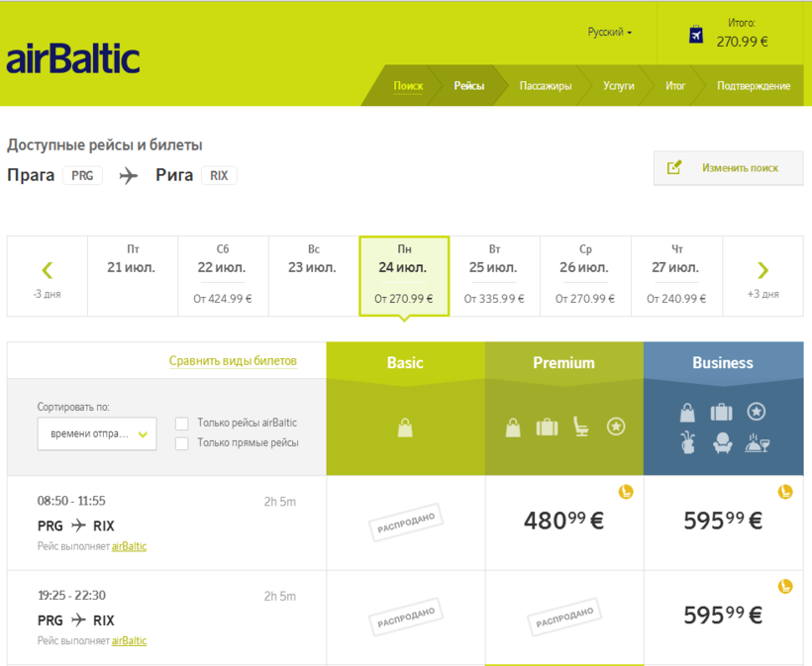Click the armchair icon under Business
The width and height of the screenshot is (812, 666).
(723, 443)
